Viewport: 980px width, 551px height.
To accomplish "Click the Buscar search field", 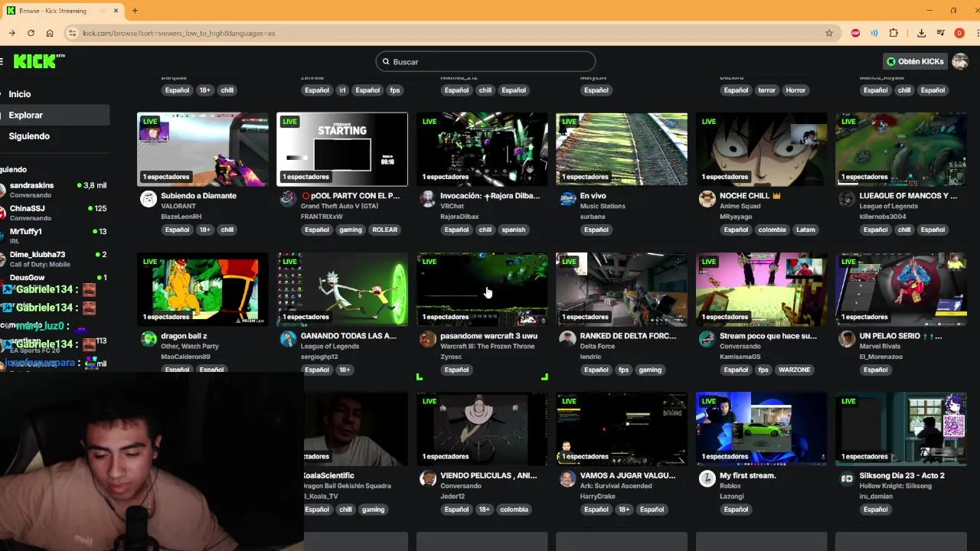I will click(485, 61).
